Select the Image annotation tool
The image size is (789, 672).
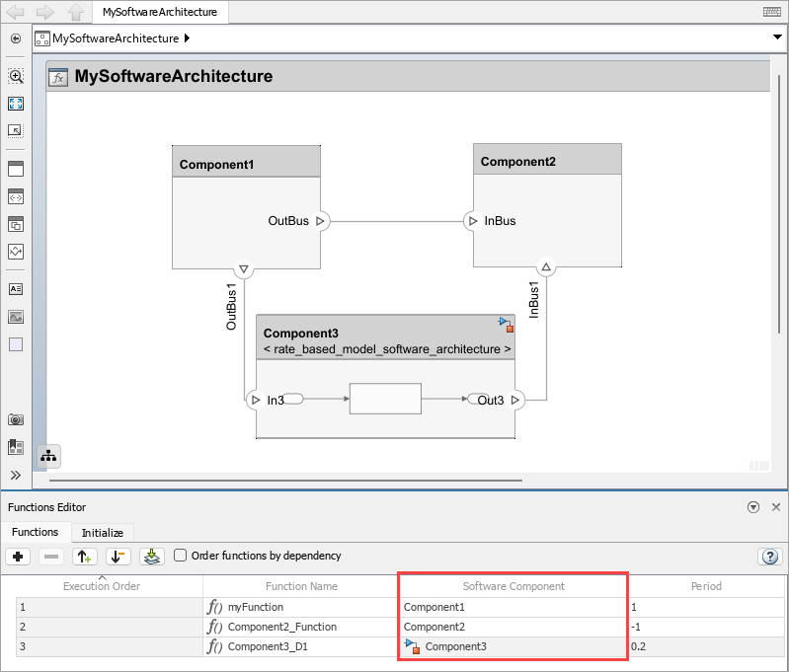[16, 317]
